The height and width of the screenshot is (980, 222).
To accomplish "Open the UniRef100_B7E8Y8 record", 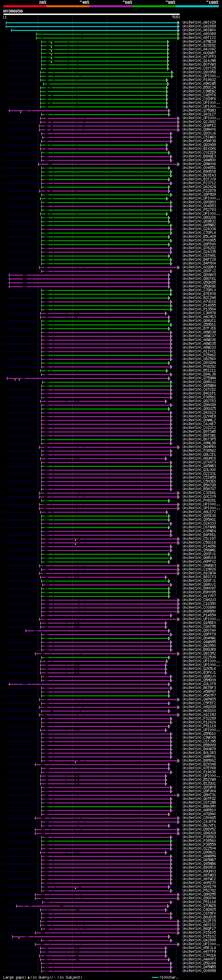I will 199,294.
